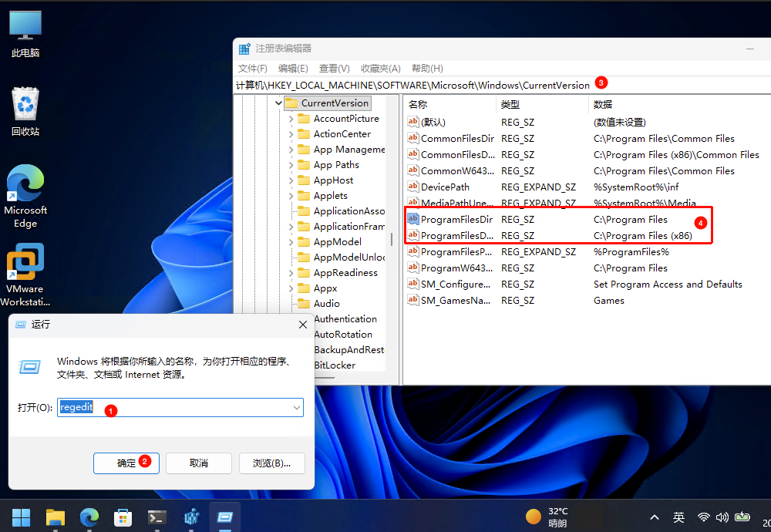Expand the AppHost key
The height and width of the screenshot is (532, 771).
click(291, 180)
